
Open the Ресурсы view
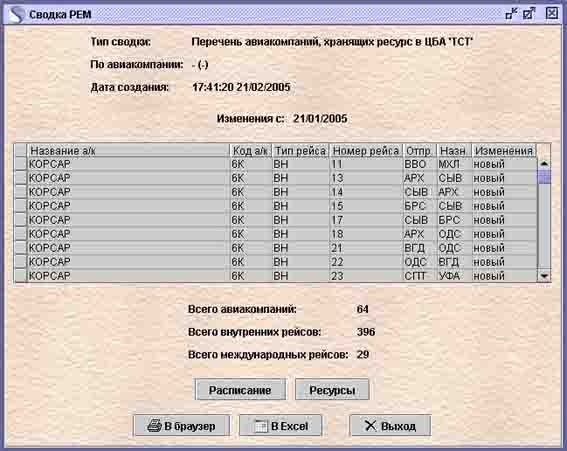click(332, 390)
